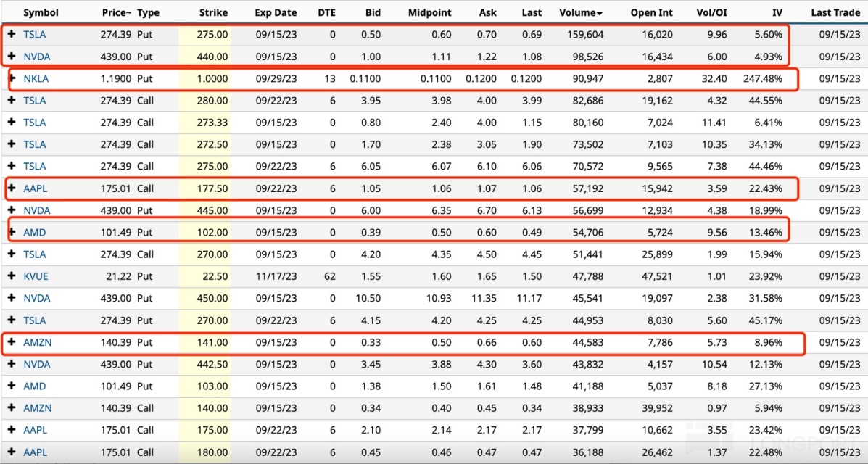Viewport: 868px width, 464px height.
Task: Select the strike cell 273.33
Action: tap(212, 123)
